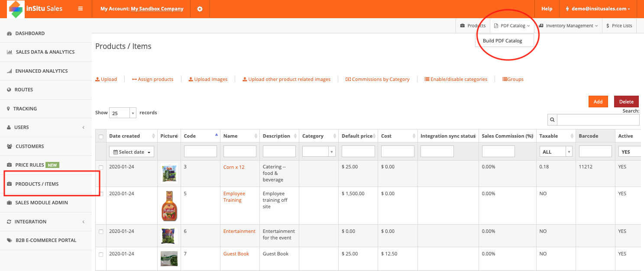Viewport: 644px width, 271px height.
Task: Open settings gear icon in header
Action: click(200, 9)
